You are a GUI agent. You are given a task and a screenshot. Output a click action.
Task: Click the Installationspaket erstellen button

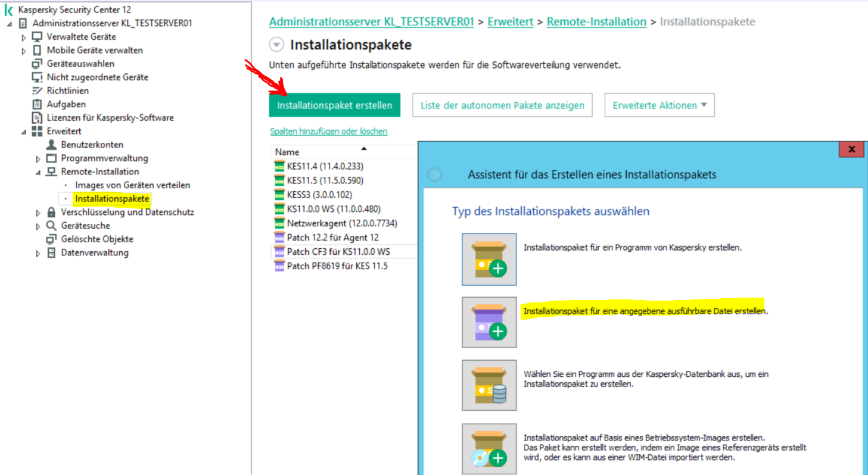[335, 105]
